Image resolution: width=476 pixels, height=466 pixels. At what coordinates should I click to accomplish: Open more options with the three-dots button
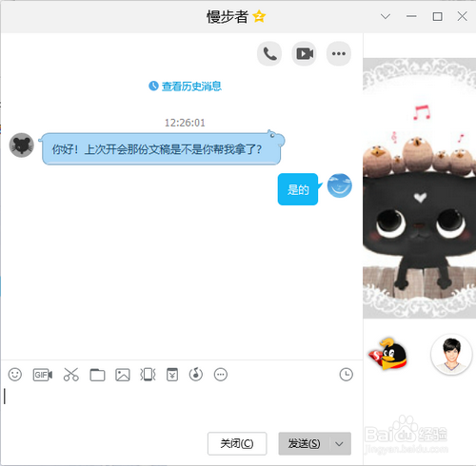point(339,53)
